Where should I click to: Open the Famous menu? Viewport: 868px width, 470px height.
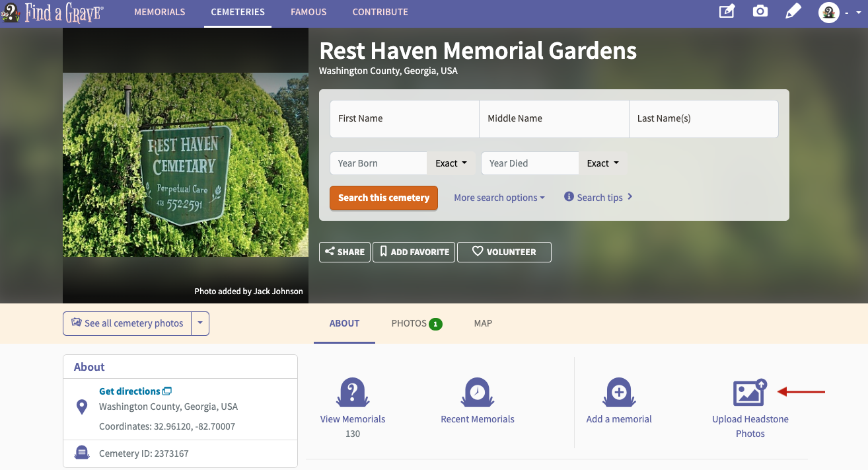click(308, 12)
